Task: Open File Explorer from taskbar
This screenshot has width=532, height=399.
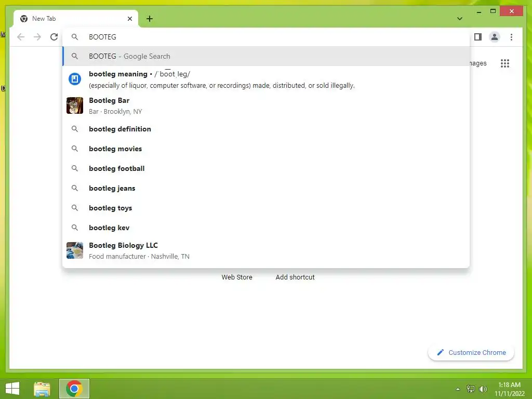Action: point(42,389)
